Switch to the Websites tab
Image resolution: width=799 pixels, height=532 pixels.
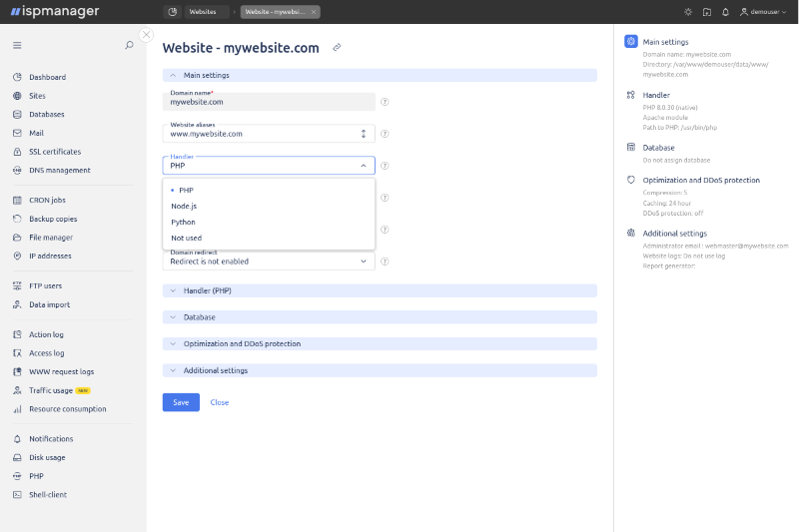point(202,12)
